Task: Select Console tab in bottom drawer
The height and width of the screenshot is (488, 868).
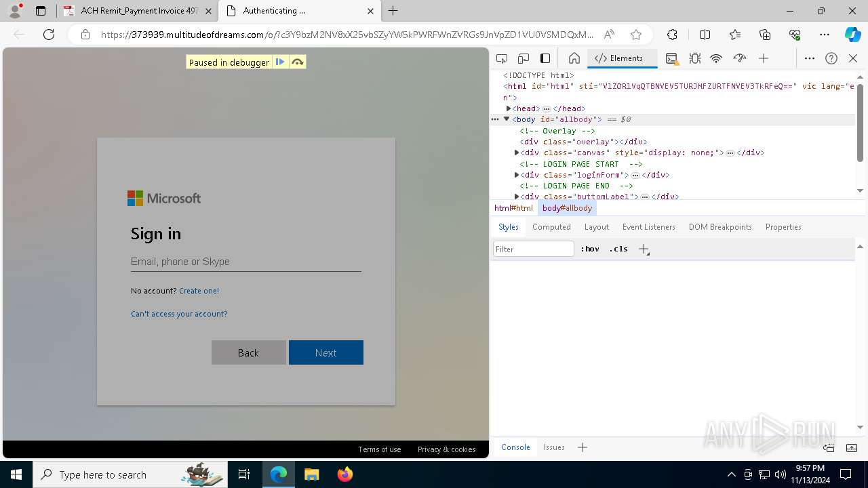Action: pyautogui.click(x=515, y=447)
